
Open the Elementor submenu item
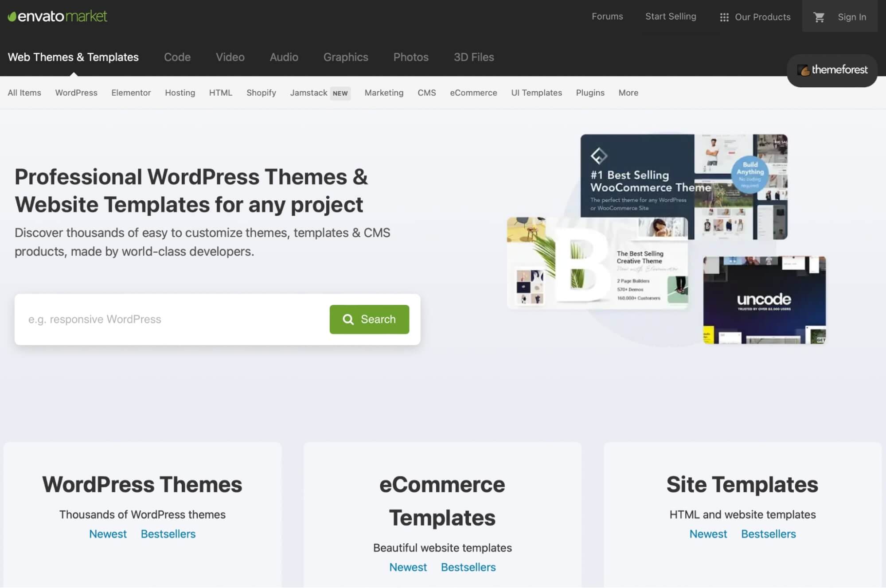[x=131, y=93]
